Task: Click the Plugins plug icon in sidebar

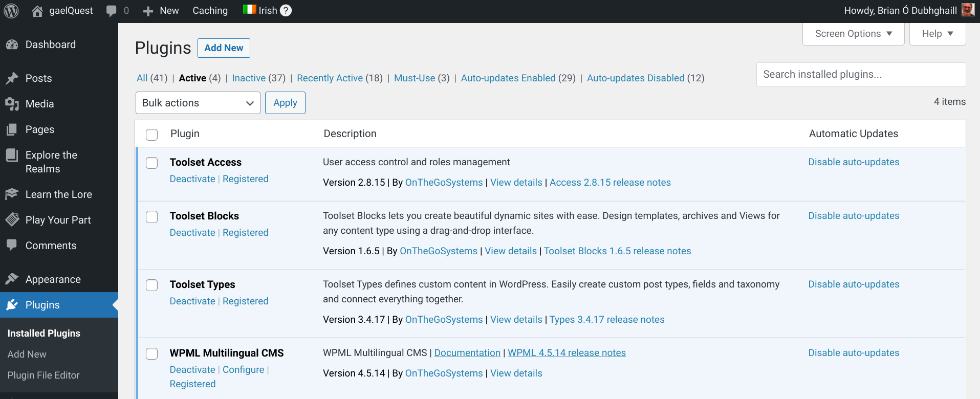Action: tap(12, 305)
